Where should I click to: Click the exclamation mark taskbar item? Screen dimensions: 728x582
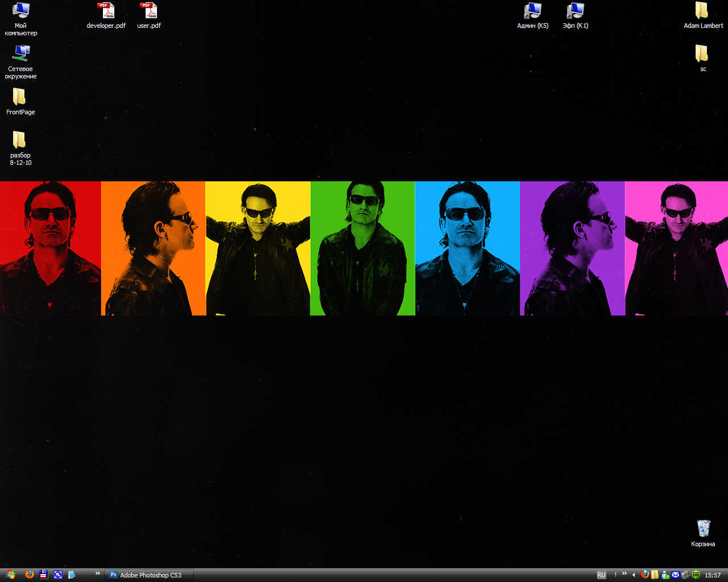coord(615,575)
